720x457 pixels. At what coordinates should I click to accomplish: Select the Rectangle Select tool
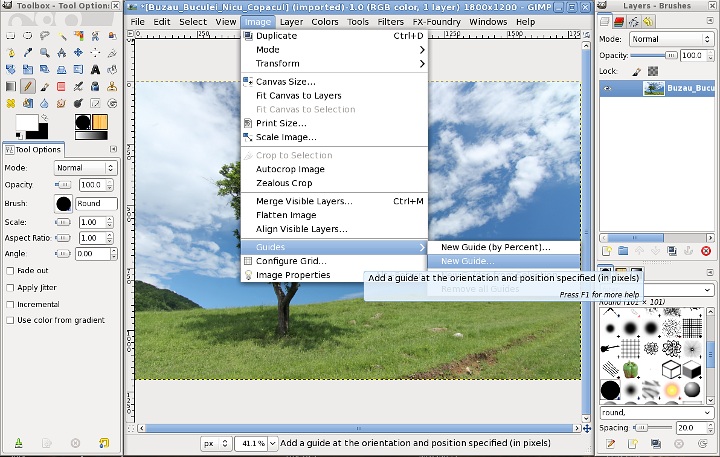coord(11,36)
